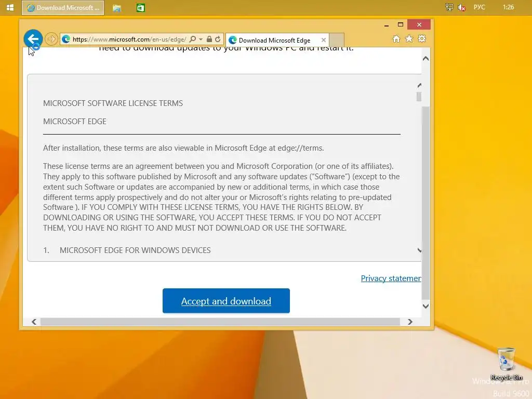Click the MICROSOFT EDGE heading text
Screen dimensions: 532x399
click(x=75, y=122)
